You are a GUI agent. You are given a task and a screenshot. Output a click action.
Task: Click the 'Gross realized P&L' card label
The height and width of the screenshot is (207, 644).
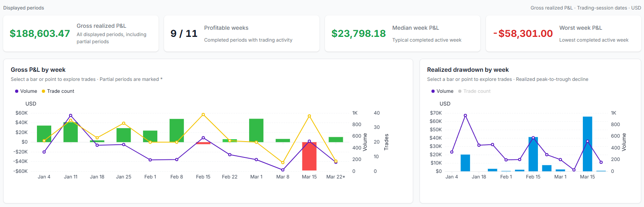[x=101, y=26]
